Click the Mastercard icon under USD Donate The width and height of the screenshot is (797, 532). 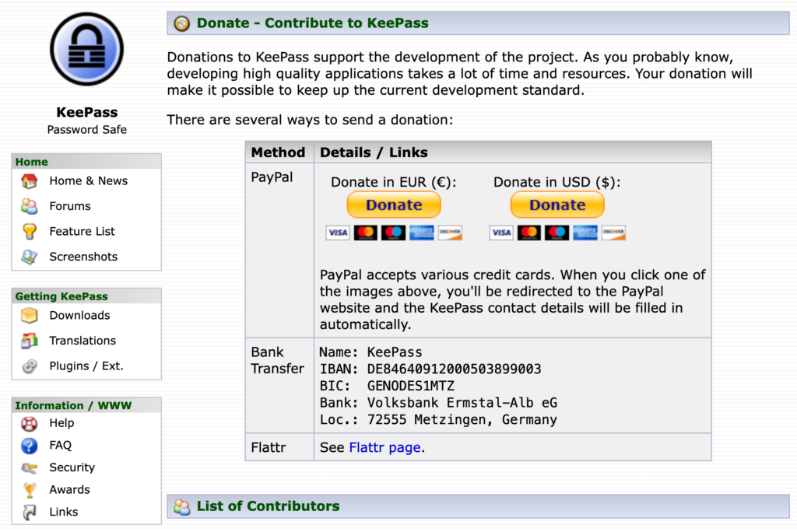click(529, 233)
